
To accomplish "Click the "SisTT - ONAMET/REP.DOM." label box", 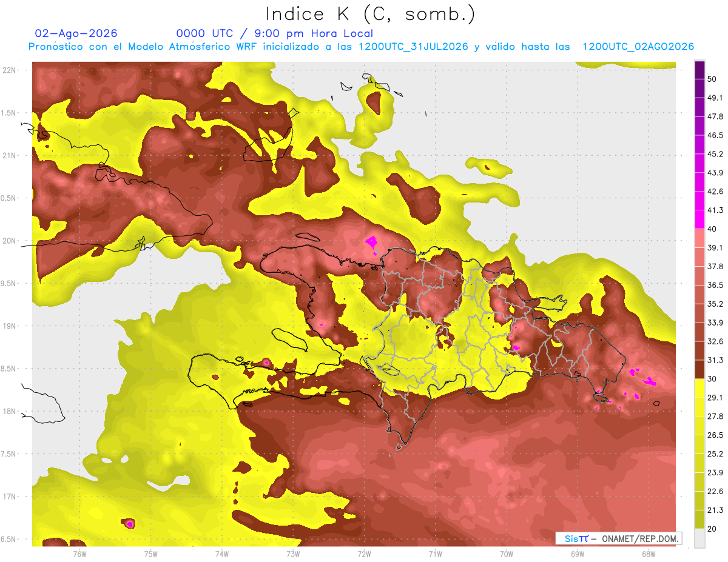I will click(618, 538).
